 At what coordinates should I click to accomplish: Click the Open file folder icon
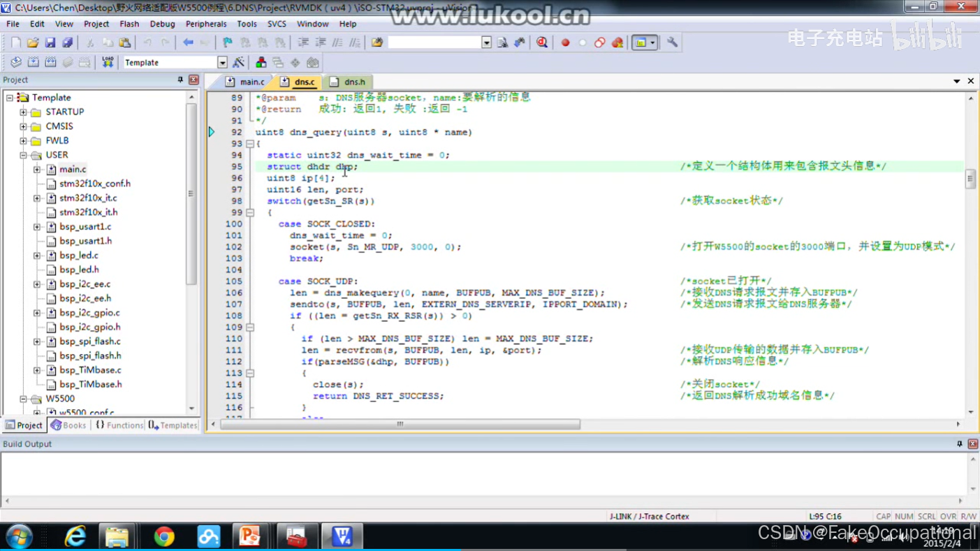33,43
